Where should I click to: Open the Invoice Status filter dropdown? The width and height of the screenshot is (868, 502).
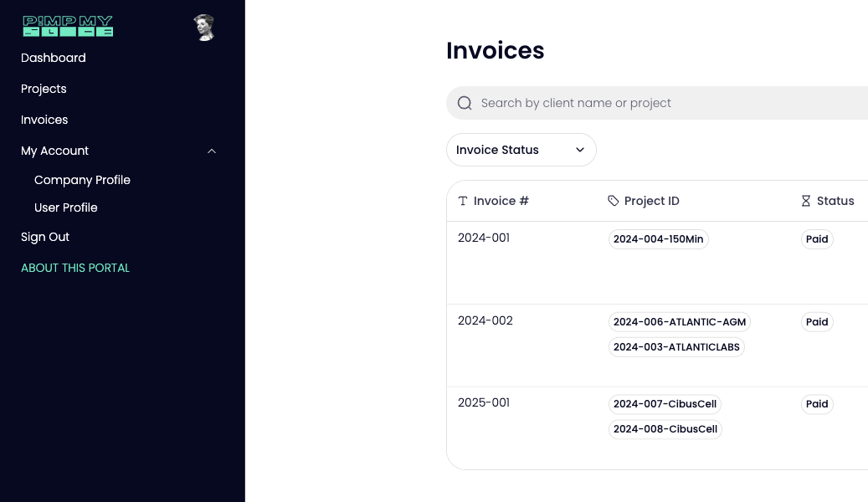521,149
